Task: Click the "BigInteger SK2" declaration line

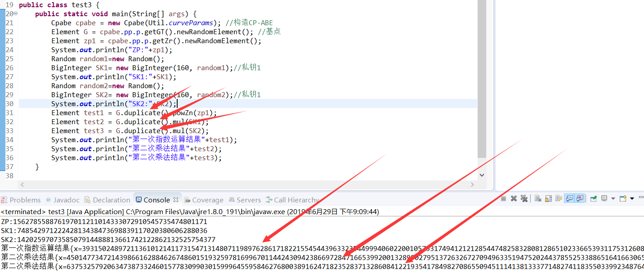Action: point(156,95)
